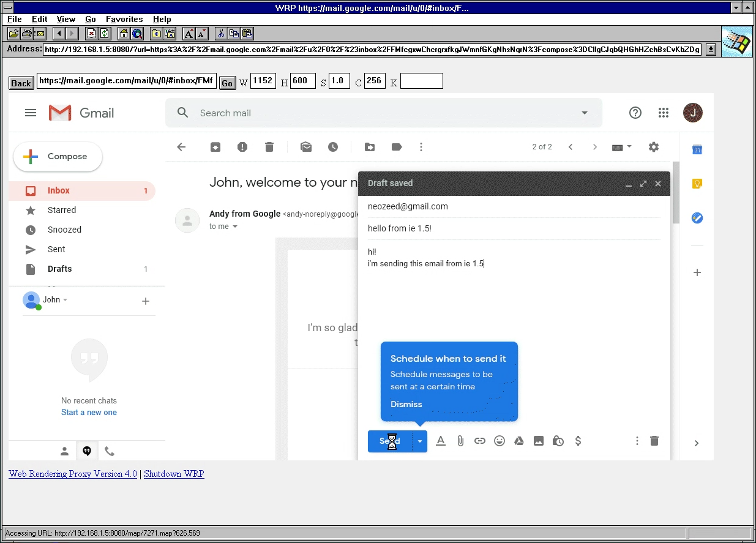Click the Print icon in IE toolbar
756x543 pixels.
point(27,34)
